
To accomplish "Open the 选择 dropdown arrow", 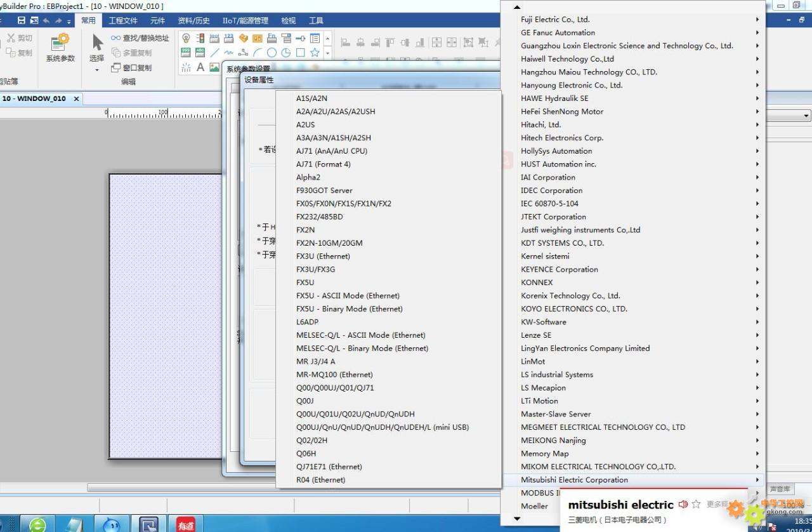I will 97,69.
